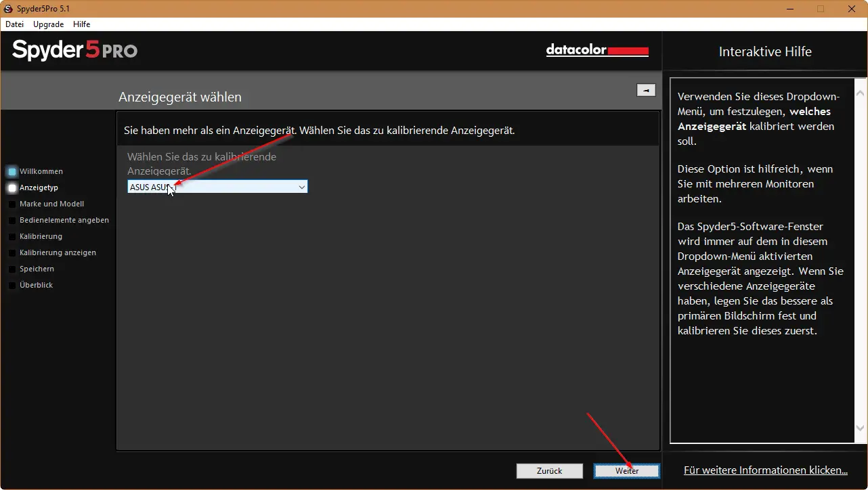This screenshot has width=868, height=490.
Task: Open the Für weitere Informationen klicken link
Action: click(766, 470)
